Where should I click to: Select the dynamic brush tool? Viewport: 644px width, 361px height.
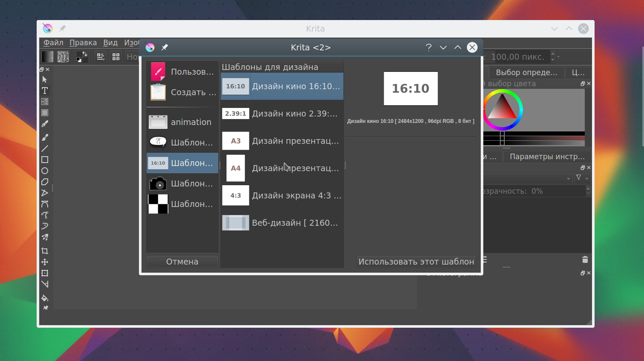point(45,226)
